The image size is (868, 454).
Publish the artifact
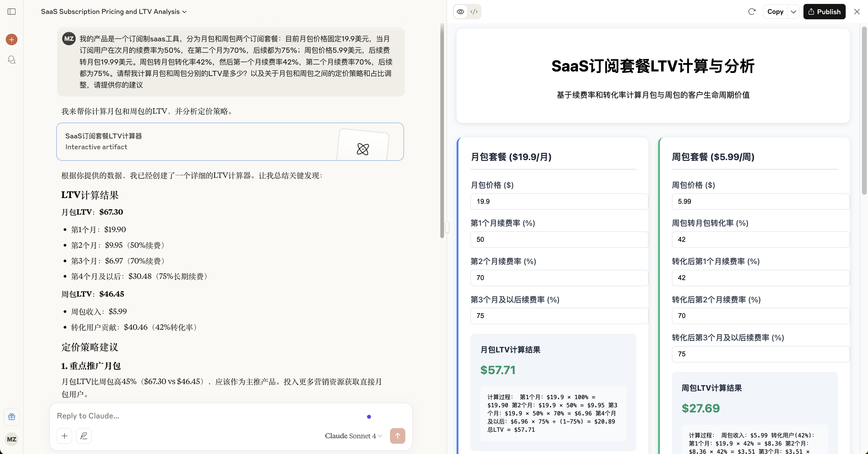click(x=824, y=12)
